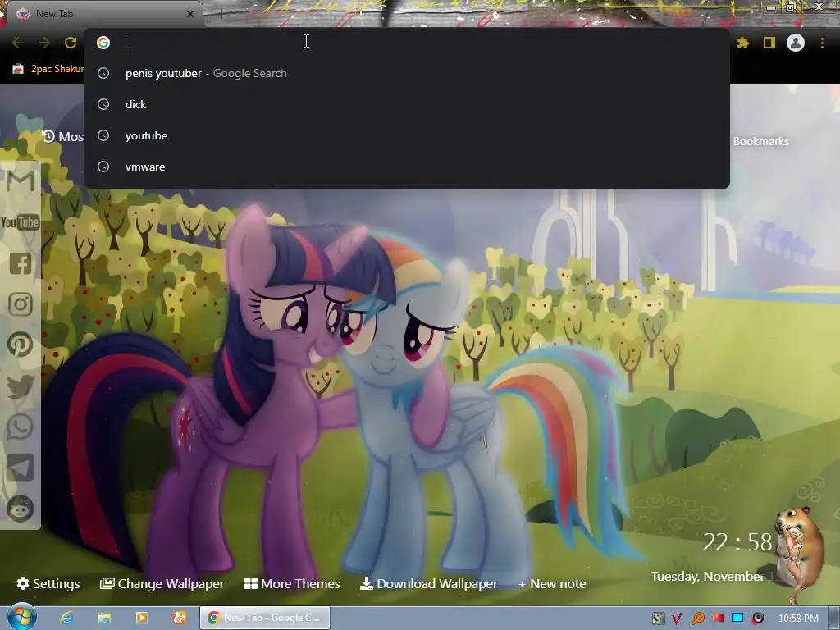Open Facebook from the sidebar
The width and height of the screenshot is (840, 630).
coord(21,263)
